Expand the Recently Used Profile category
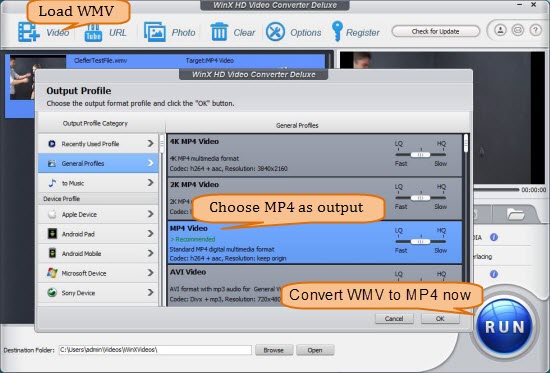550x373 pixels. [x=98, y=144]
